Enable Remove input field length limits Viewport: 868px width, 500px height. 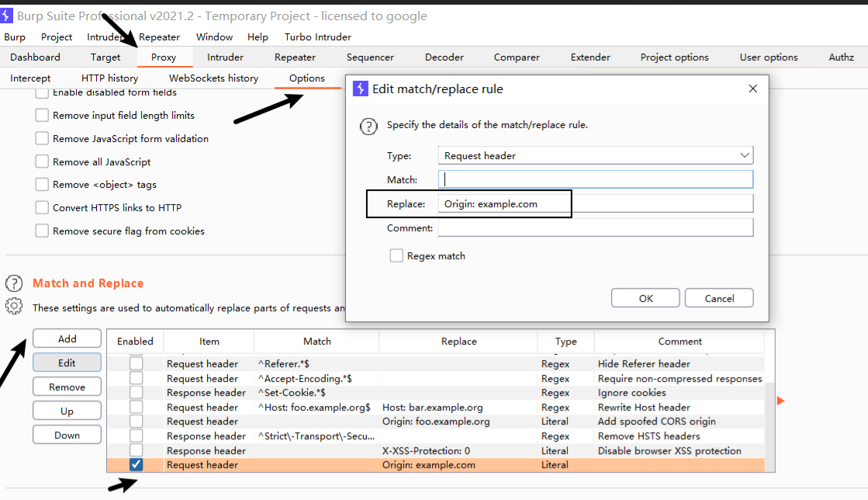click(42, 116)
